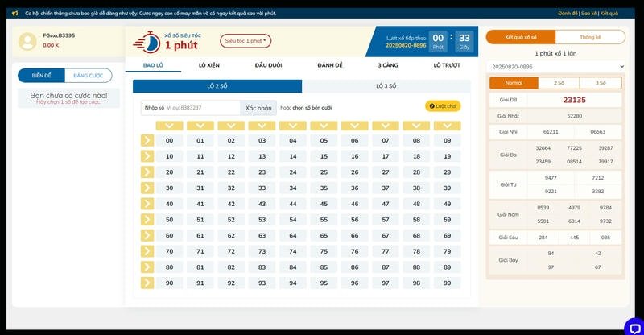Switch to the Lô 3 Số tab
This screenshot has height=335, width=644.
click(x=386, y=85)
